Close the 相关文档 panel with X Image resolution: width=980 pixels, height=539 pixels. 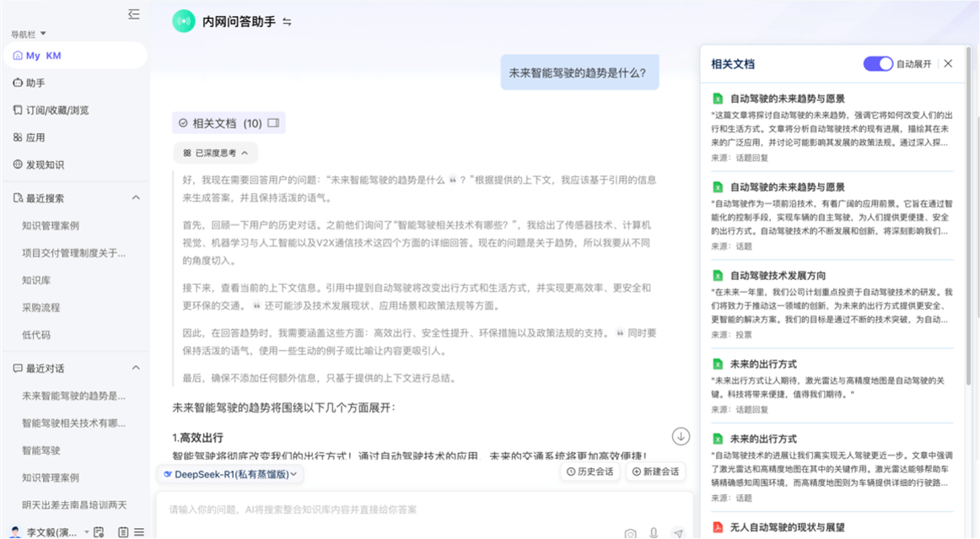[948, 64]
